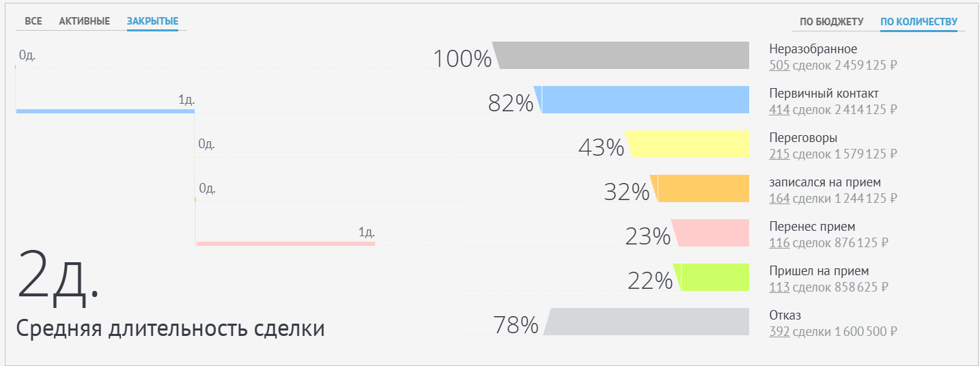980x366 pixels.
Task: Switch view to ПО БЮДЖЕТУ
Action: (832, 22)
